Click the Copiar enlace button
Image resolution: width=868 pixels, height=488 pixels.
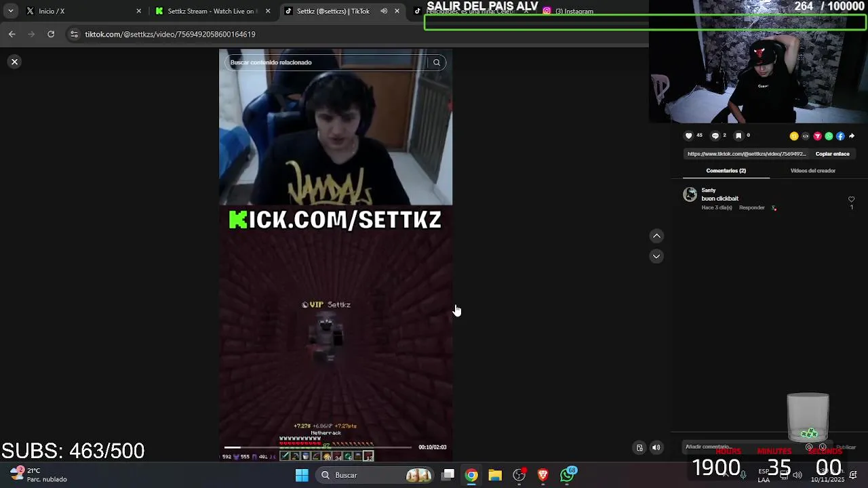832,154
